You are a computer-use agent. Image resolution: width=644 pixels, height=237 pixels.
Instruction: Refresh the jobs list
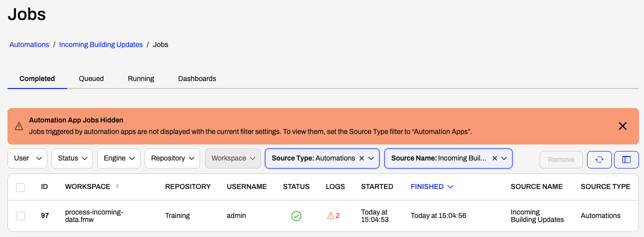pos(599,159)
